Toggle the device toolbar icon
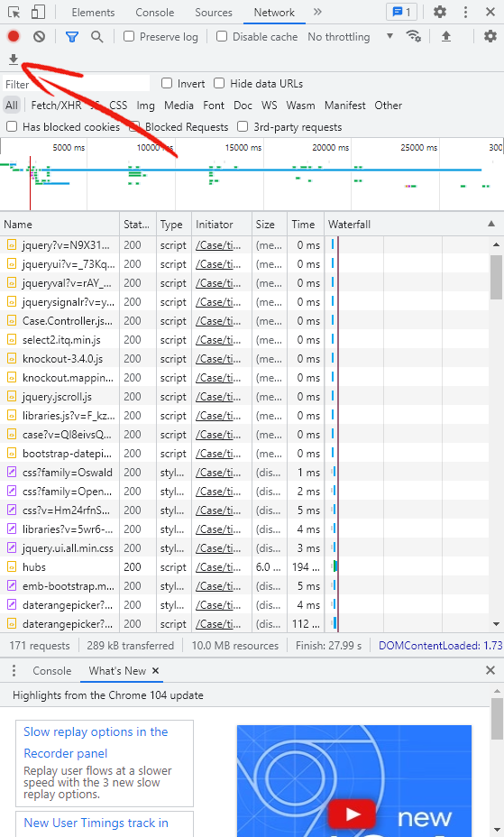This screenshot has height=837, width=504. coord(38,12)
